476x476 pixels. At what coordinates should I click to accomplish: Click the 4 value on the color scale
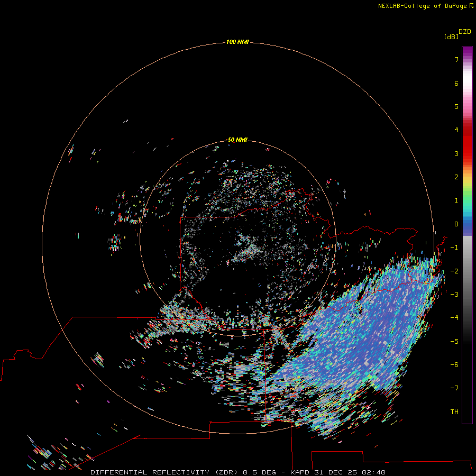tap(456, 130)
